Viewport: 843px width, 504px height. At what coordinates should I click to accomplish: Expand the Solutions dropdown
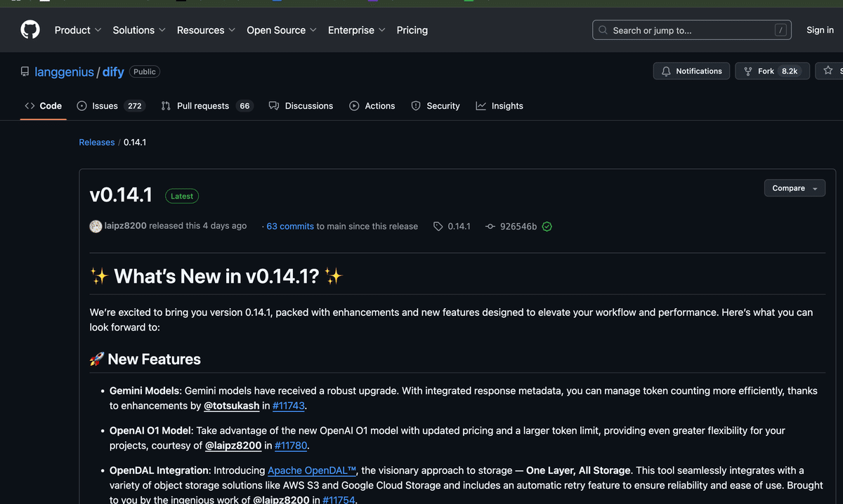pyautogui.click(x=139, y=30)
